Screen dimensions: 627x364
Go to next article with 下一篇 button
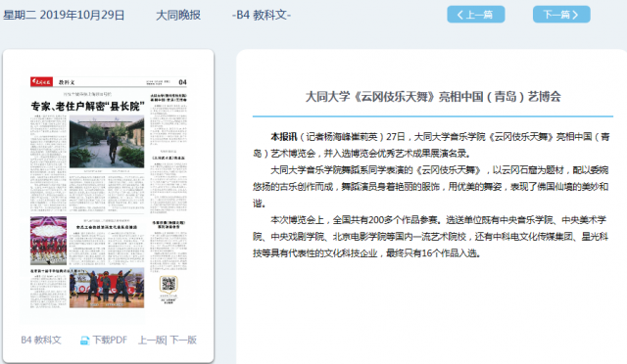561,15
